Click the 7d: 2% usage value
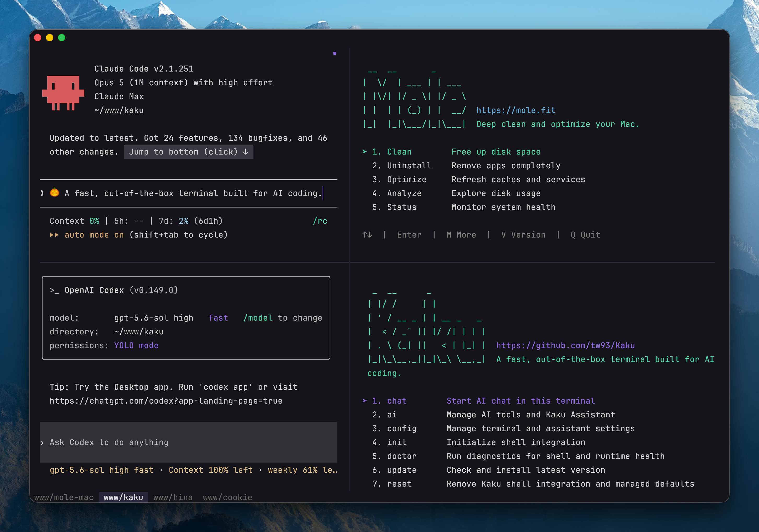This screenshot has height=532, width=759. [x=173, y=221]
